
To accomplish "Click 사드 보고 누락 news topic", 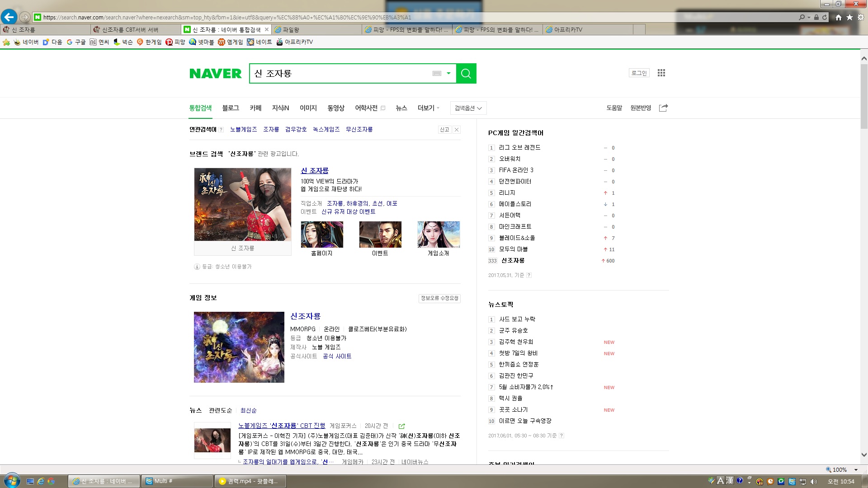I will pyautogui.click(x=517, y=319).
